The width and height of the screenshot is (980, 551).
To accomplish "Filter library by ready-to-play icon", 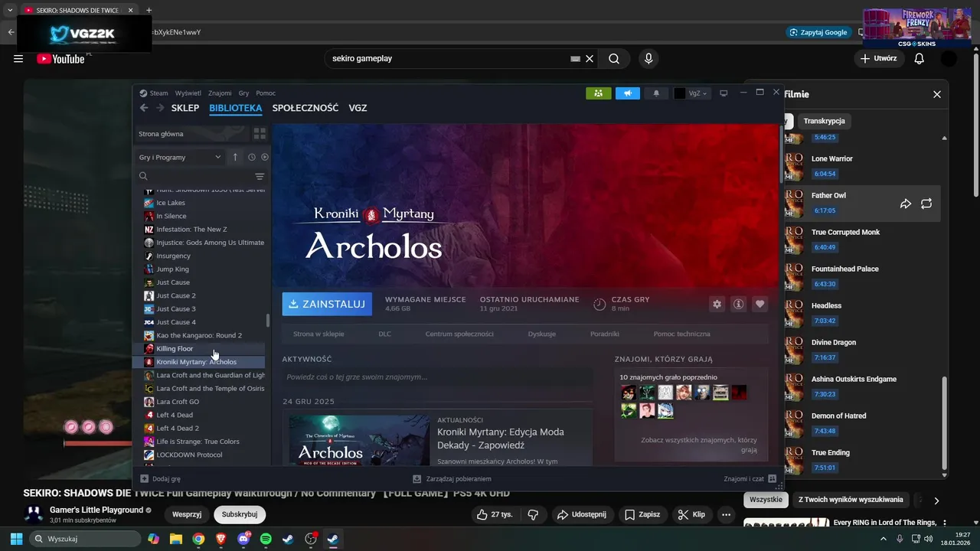I will (x=265, y=157).
